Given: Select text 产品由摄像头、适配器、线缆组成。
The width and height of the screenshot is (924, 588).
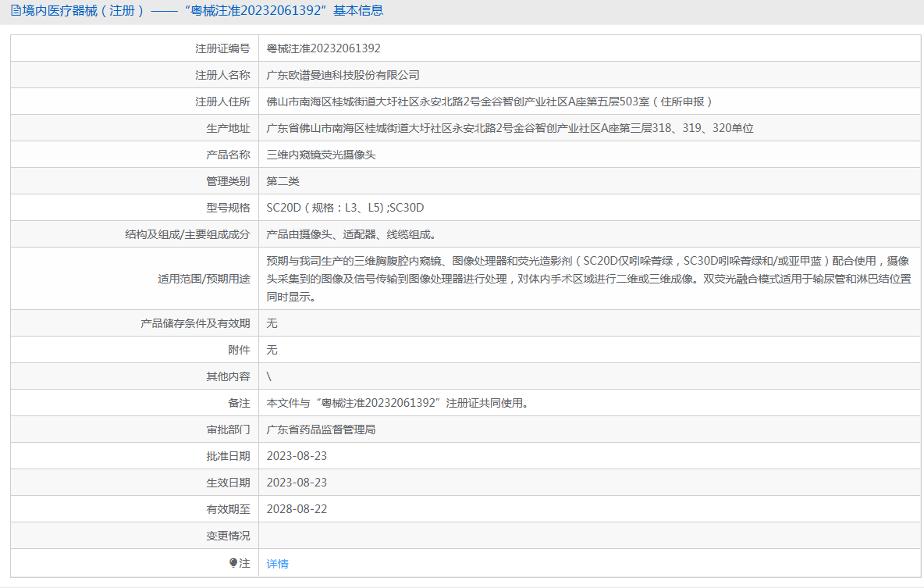Looking at the screenshot, I should coord(352,234).
